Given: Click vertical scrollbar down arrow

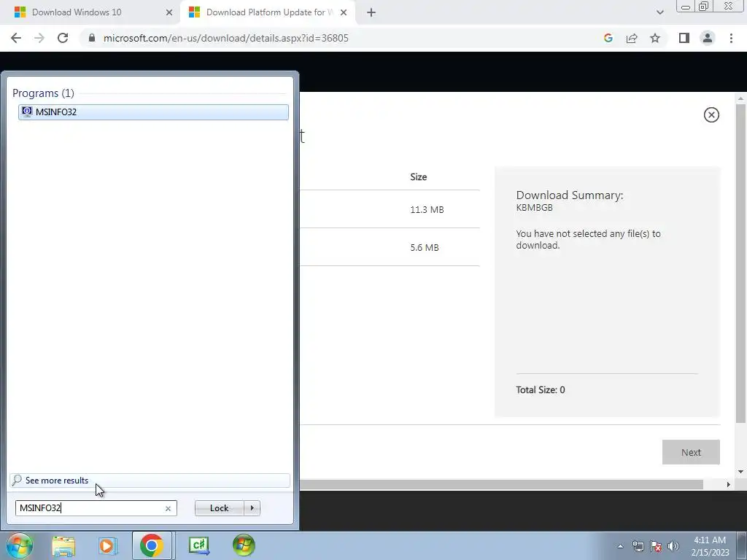Looking at the screenshot, I should 740,472.
